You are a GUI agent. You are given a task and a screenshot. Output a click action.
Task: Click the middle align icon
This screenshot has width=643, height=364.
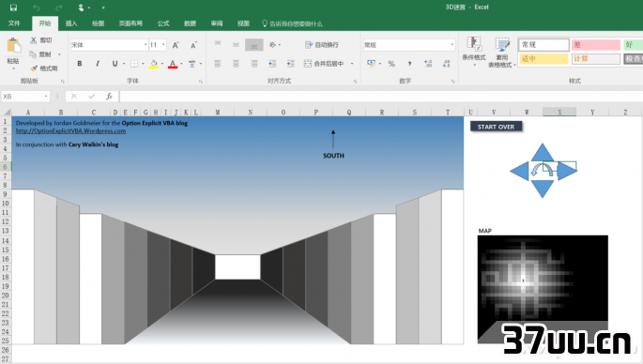pos(236,45)
